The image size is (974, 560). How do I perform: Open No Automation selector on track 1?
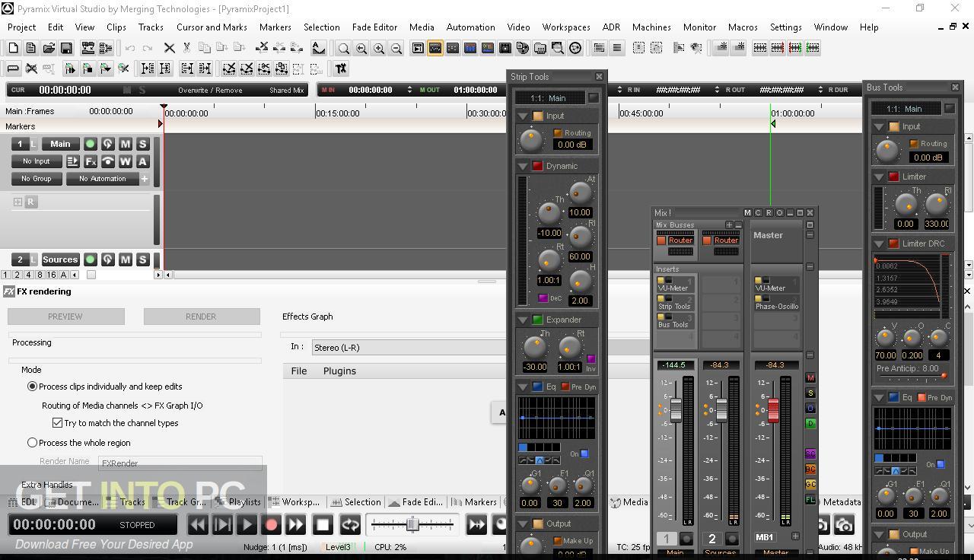coord(103,179)
